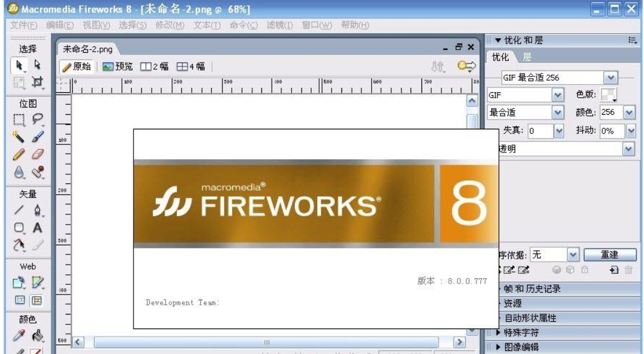Select the Knife tool

coord(38,245)
